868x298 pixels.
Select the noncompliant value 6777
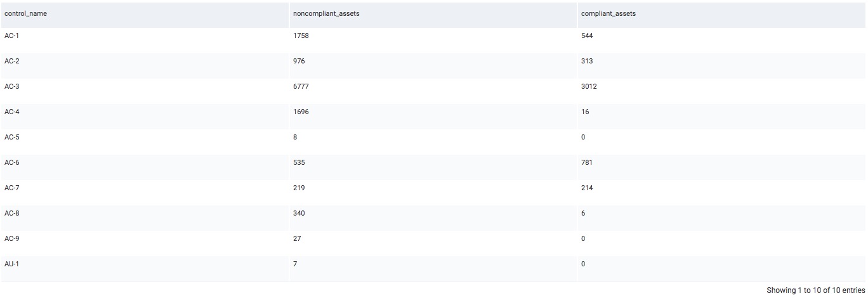pyautogui.click(x=300, y=86)
